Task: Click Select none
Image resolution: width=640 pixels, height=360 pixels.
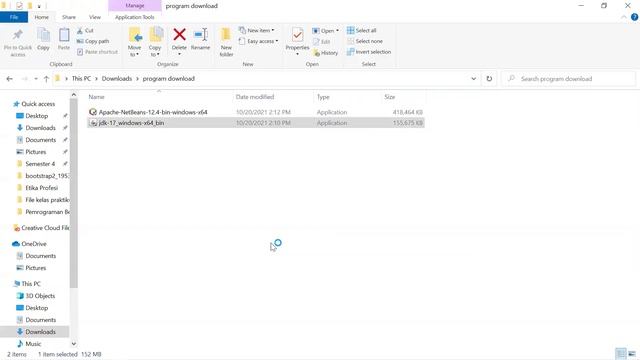Action: (365, 41)
